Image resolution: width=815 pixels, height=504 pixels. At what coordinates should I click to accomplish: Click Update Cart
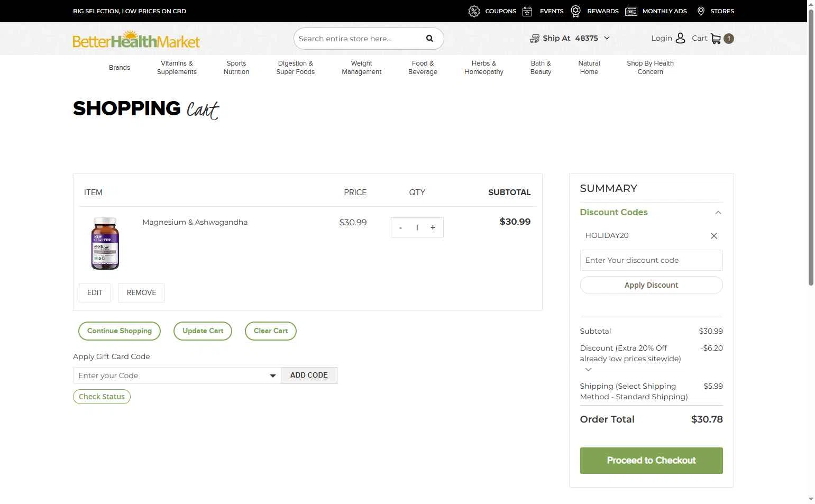tap(203, 331)
